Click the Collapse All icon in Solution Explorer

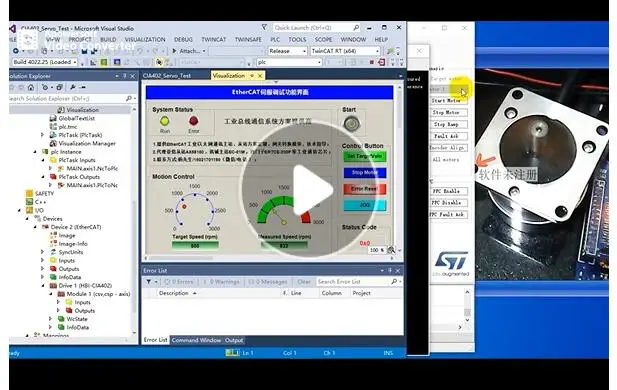pyautogui.click(x=59, y=87)
